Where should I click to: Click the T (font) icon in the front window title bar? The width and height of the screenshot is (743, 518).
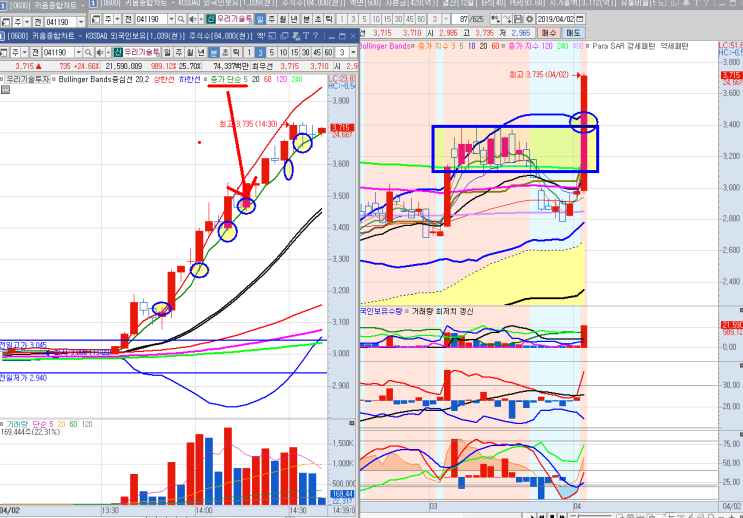coord(306,36)
